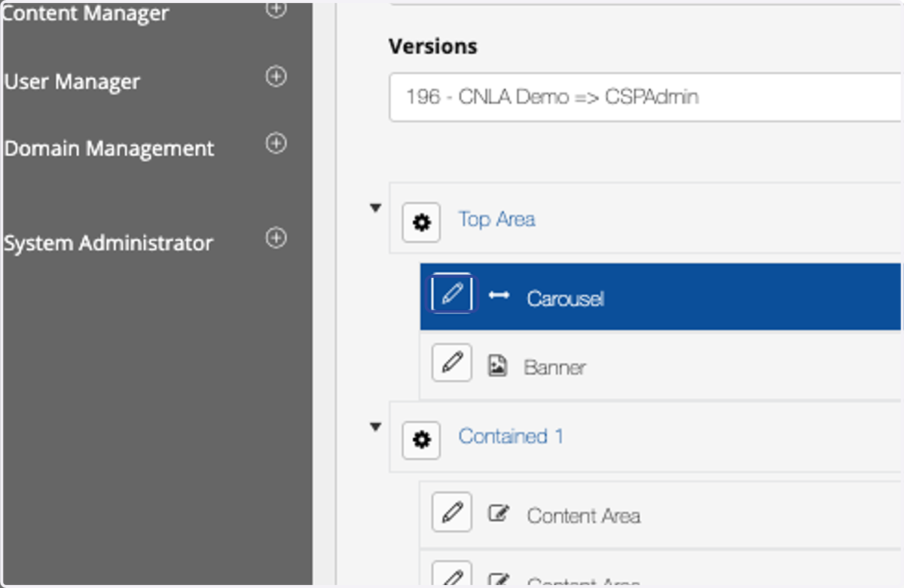904x588 pixels.
Task: Select the Banner row label
Action: (555, 367)
